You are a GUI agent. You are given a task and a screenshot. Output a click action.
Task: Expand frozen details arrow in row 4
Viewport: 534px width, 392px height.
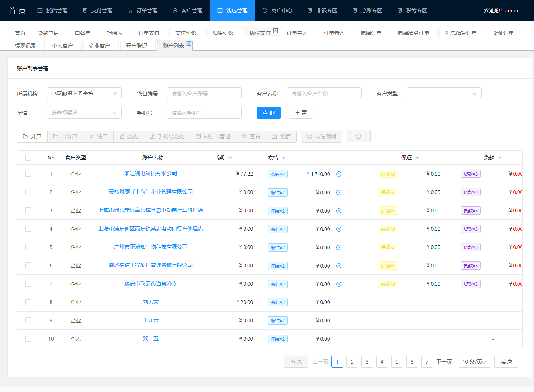point(339,229)
